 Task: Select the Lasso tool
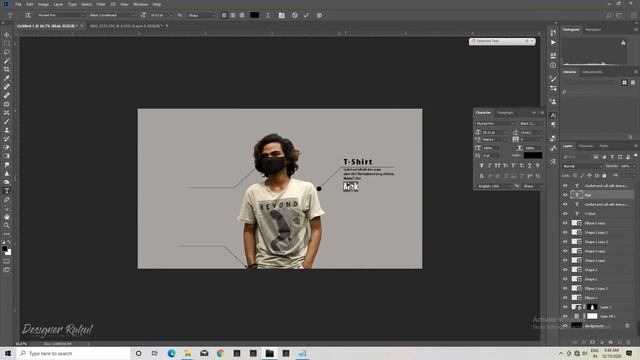click(x=7, y=52)
